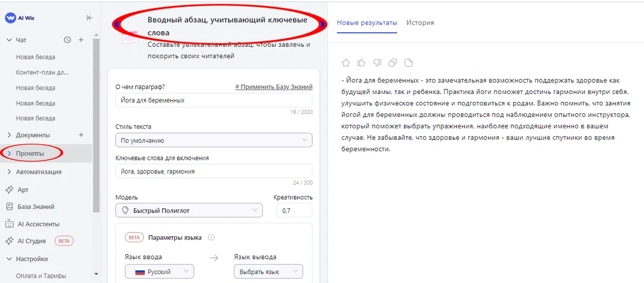The height and width of the screenshot is (283, 644).
Task: Open the Контент-план для... chat
Action: (42, 72)
